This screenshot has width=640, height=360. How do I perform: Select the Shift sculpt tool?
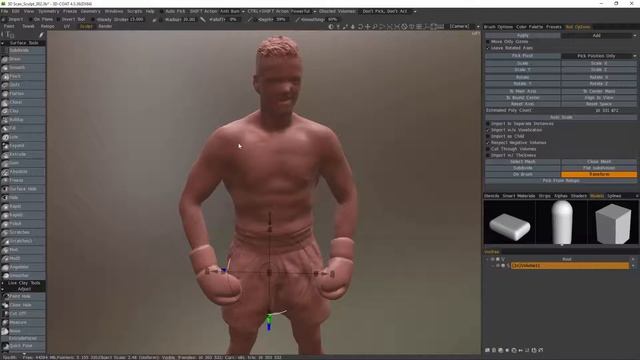pyautogui.click(x=23, y=85)
